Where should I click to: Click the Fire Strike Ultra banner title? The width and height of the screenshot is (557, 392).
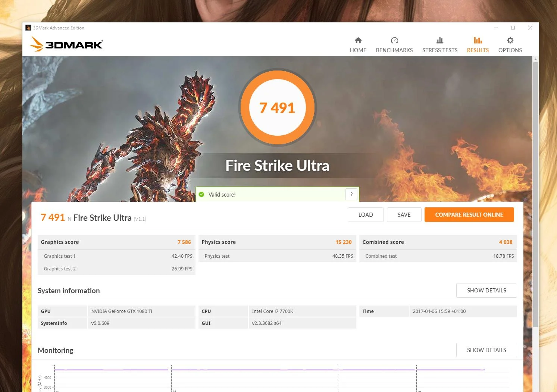pyautogui.click(x=277, y=166)
